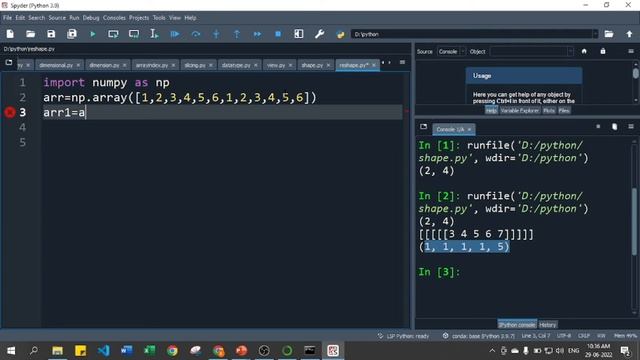Switch to the Files pane tab
This screenshot has width=640, height=360.
point(564,111)
